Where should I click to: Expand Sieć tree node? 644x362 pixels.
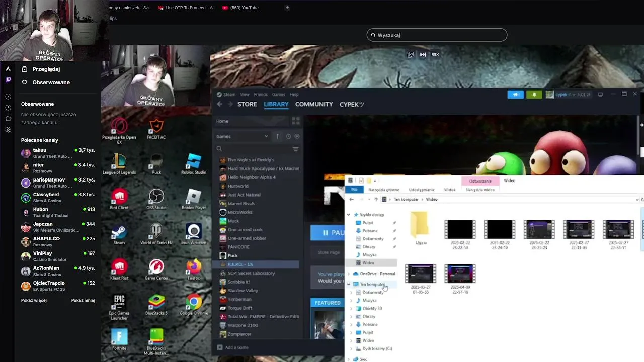click(x=349, y=359)
